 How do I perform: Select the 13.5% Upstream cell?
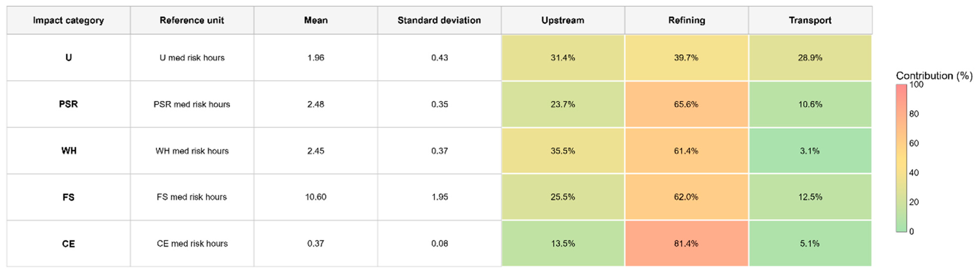563,244
